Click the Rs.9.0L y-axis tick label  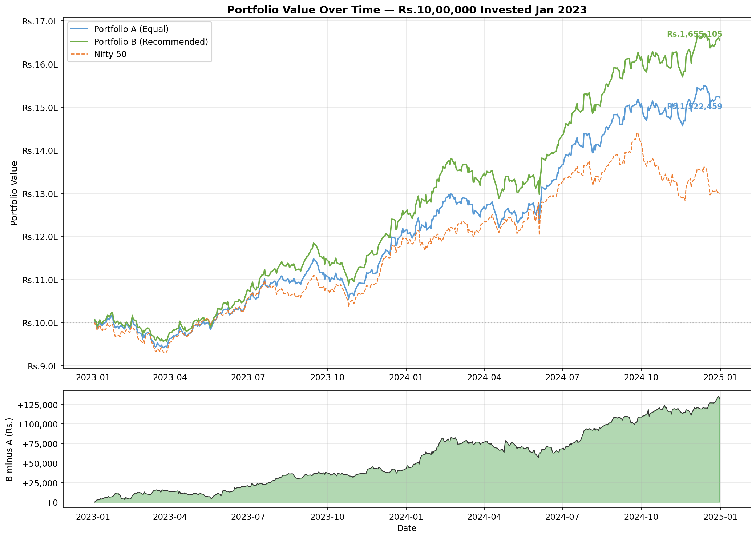pos(42,366)
